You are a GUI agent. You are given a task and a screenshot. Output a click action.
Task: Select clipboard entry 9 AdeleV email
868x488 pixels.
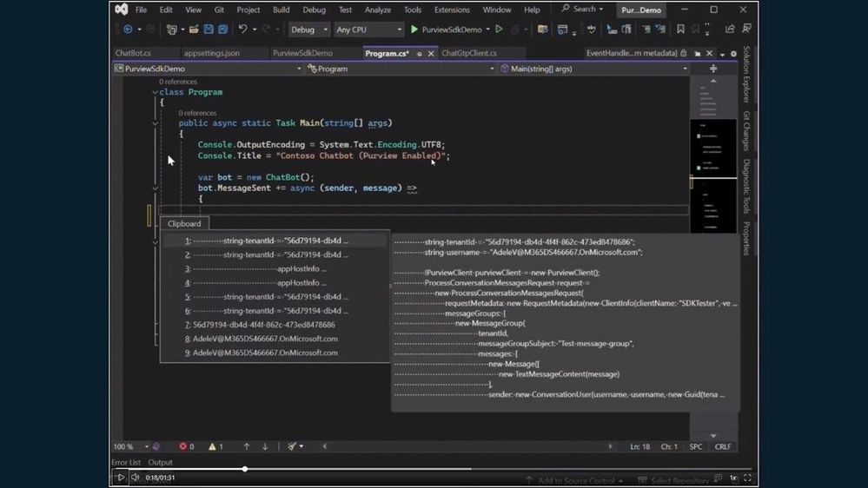pyautogui.click(x=275, y=353)
